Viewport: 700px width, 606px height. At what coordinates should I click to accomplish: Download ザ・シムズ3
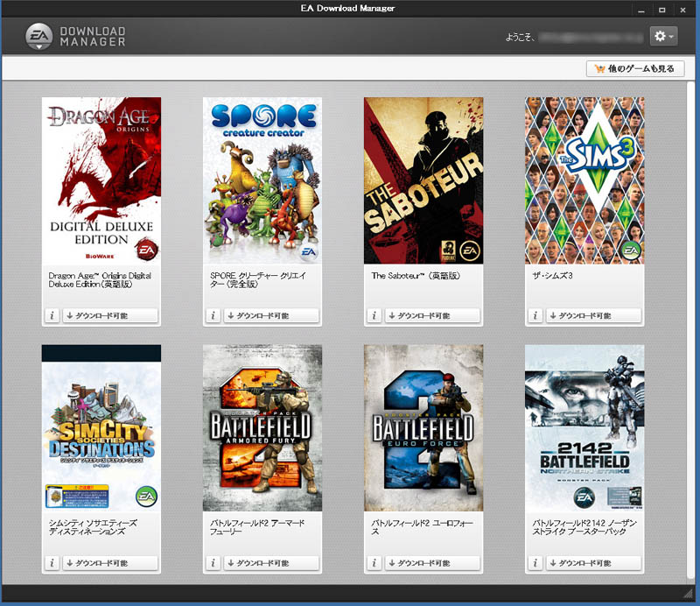593,315
